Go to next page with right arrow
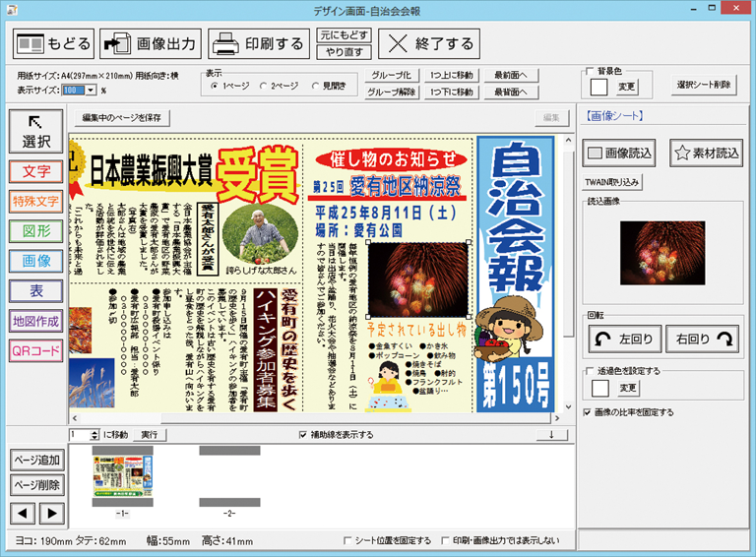The width and height of the screenshot is (756, 557). click(51, 513)
